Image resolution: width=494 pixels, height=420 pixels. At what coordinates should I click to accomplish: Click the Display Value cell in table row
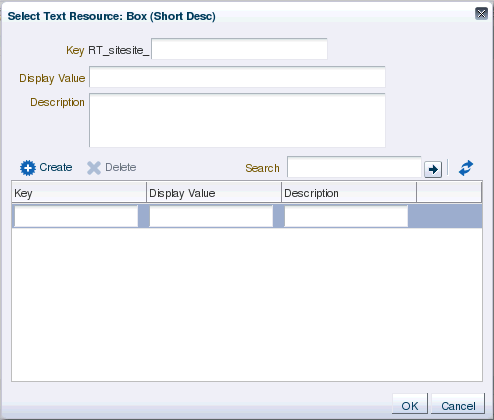211,216
